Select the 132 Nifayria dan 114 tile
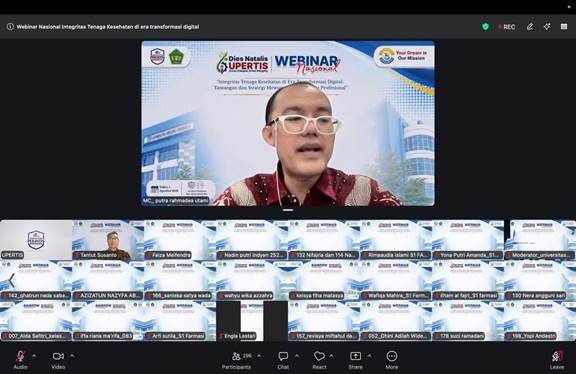The width and height of the screenshot is (576, 374). pos(324,240)
